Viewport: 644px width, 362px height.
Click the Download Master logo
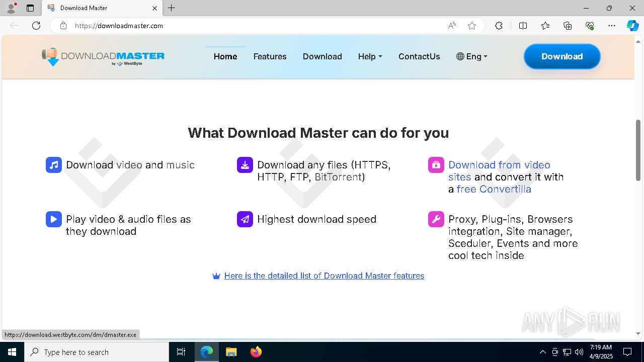tap(103, 56)
